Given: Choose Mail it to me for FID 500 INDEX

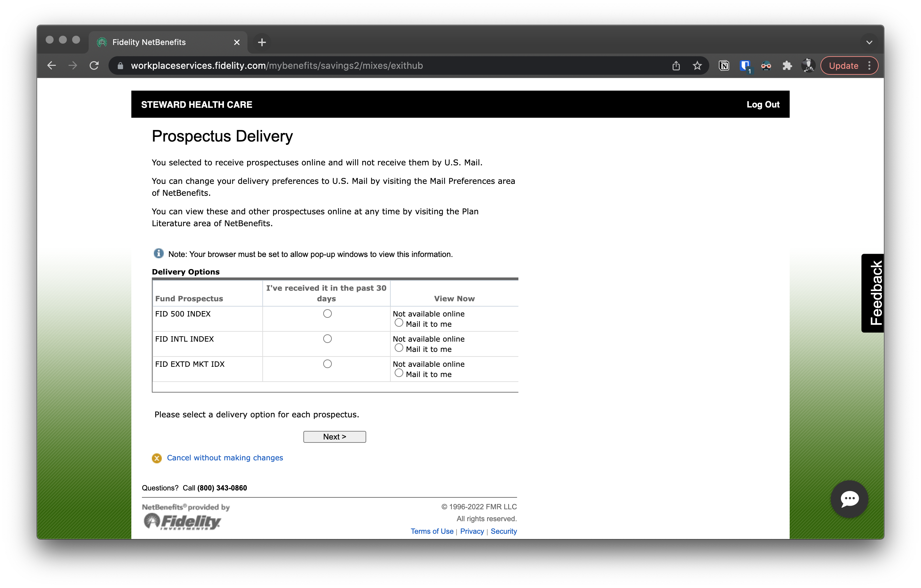Looking at the screenshot, I should [399, 323].
